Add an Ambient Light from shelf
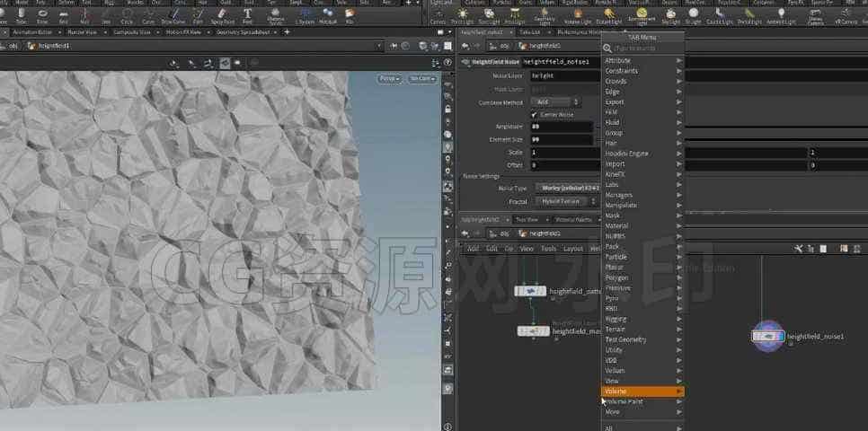 (781, 15)
